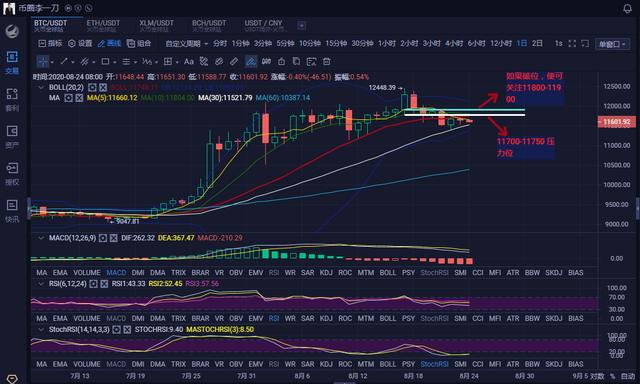Select the wave pattern tool

pos(147,62)
